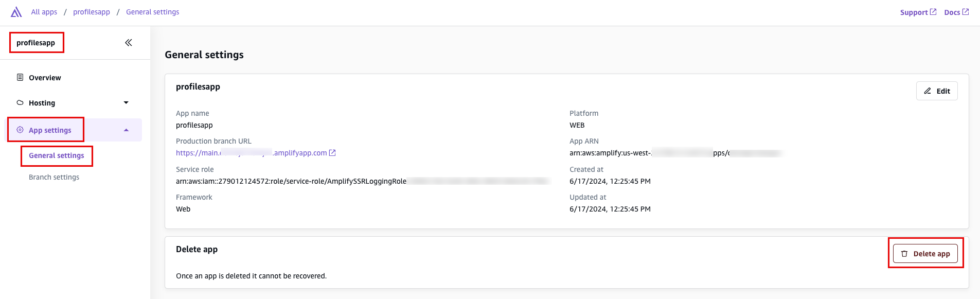Open the production branch amplifyapp.com URL

(256, 153)
